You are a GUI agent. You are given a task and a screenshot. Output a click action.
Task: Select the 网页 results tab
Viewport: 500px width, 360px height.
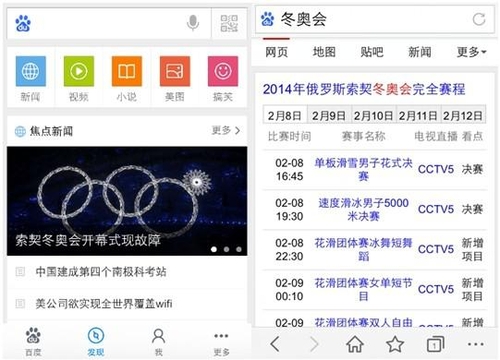(x=276, y=52)
